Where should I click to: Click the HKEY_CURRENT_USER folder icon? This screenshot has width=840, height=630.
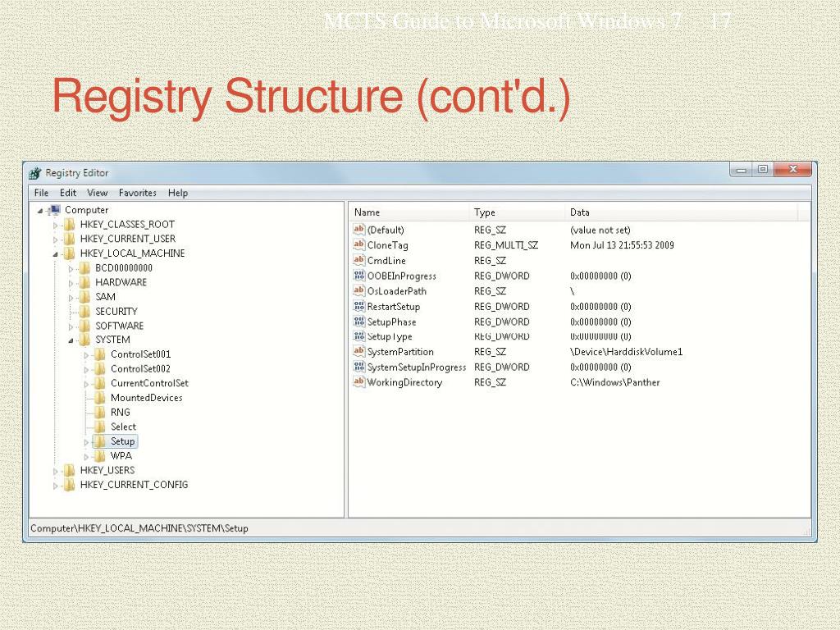[x=69, y=239]
